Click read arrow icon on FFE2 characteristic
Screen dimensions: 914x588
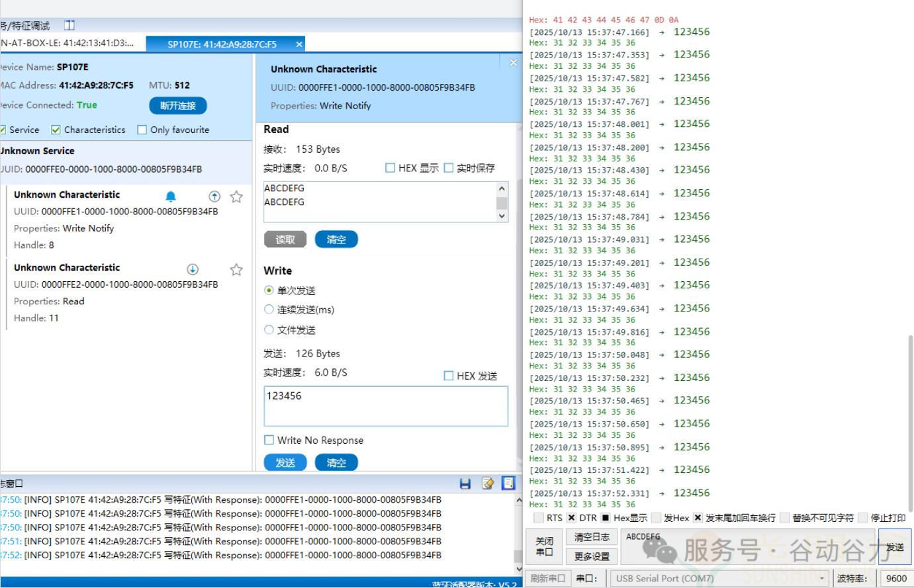pyautogui.click(x=193, y=269)
